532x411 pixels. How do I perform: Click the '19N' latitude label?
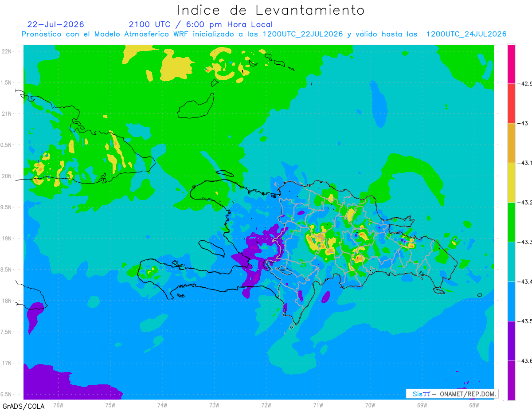click(x=7, y=238)
